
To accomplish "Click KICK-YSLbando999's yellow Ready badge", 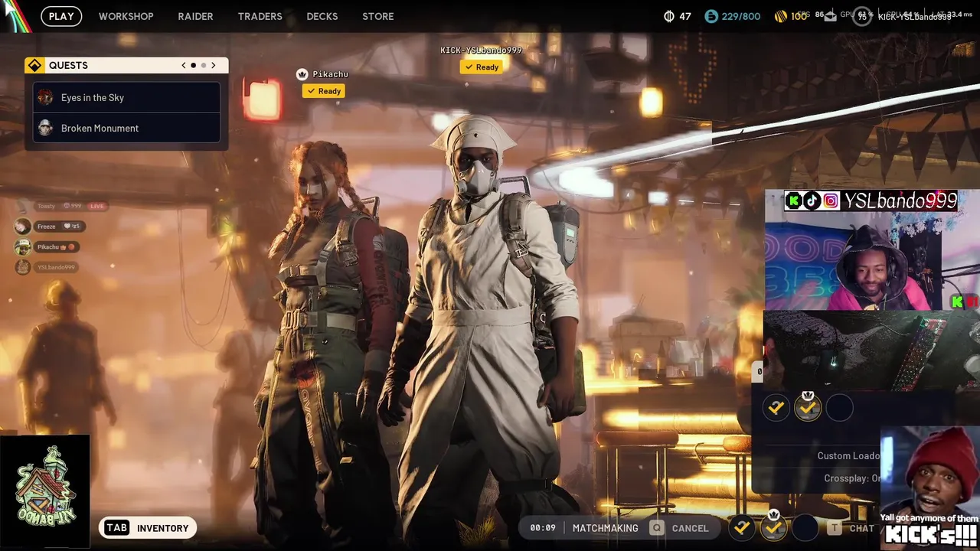I will pyautogui.click(x=481, y=67).
